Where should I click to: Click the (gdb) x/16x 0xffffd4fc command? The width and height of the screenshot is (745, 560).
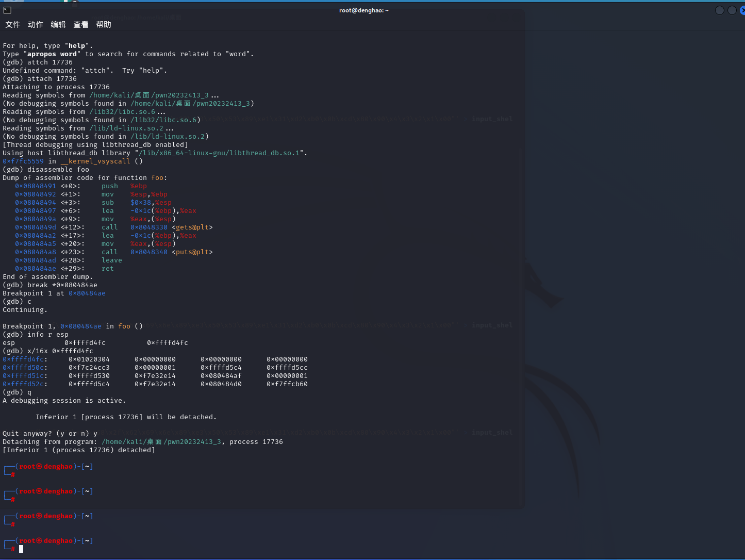[x=48, y=351]
